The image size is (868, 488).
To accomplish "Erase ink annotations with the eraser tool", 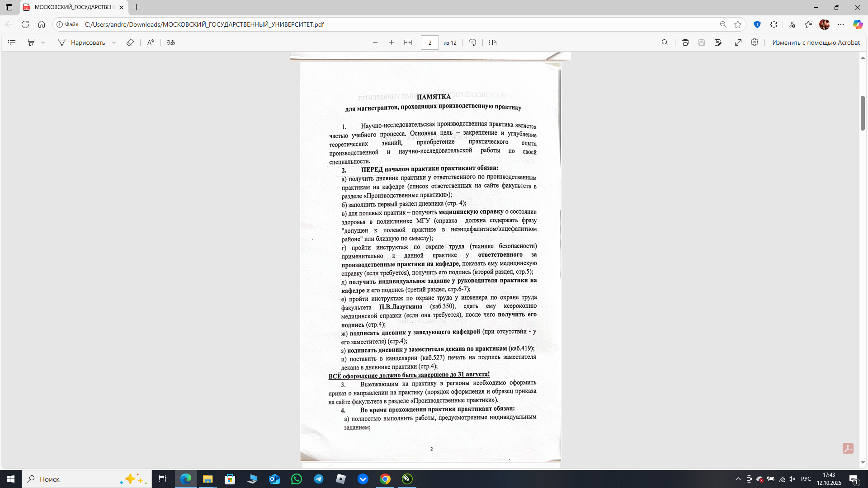I will [x=130, y=42].
